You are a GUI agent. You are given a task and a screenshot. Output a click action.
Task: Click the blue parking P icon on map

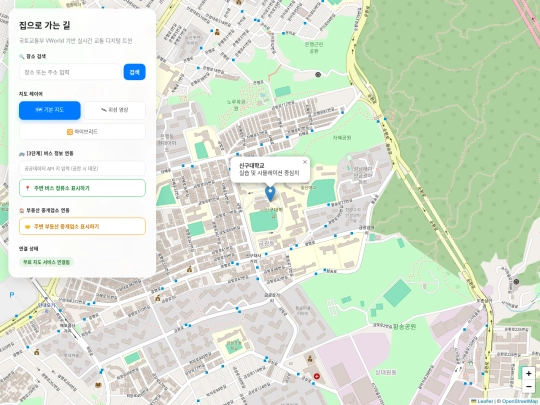12,295
